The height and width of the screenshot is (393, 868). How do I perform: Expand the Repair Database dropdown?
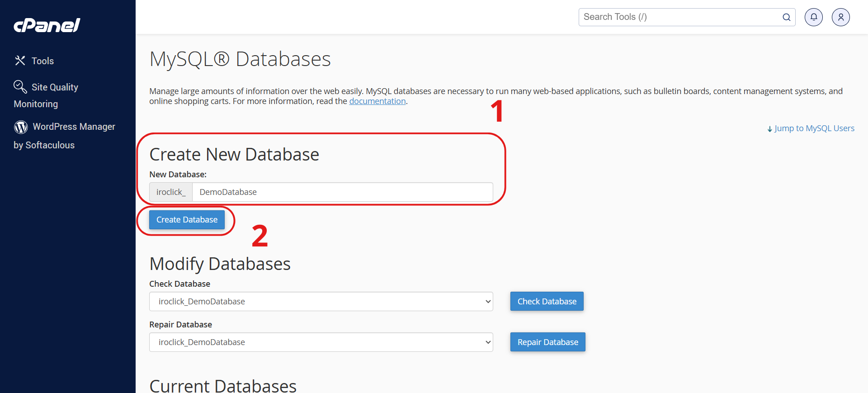coord(321,342)
